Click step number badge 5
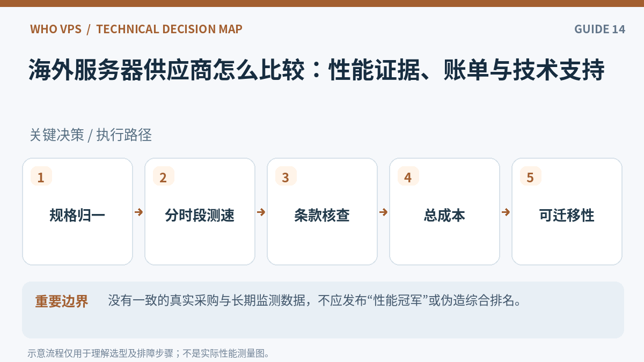The width and height of the screenshot is (644, 362). pos(531,176)
